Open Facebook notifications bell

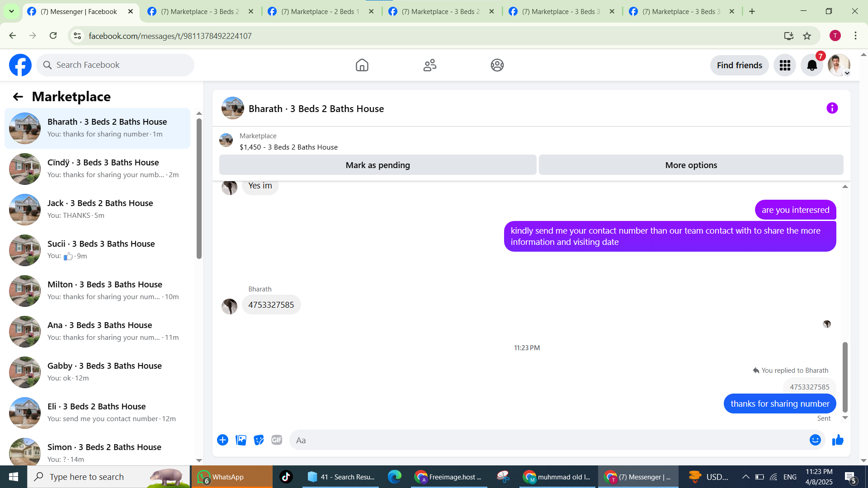(x=812, y=66)
